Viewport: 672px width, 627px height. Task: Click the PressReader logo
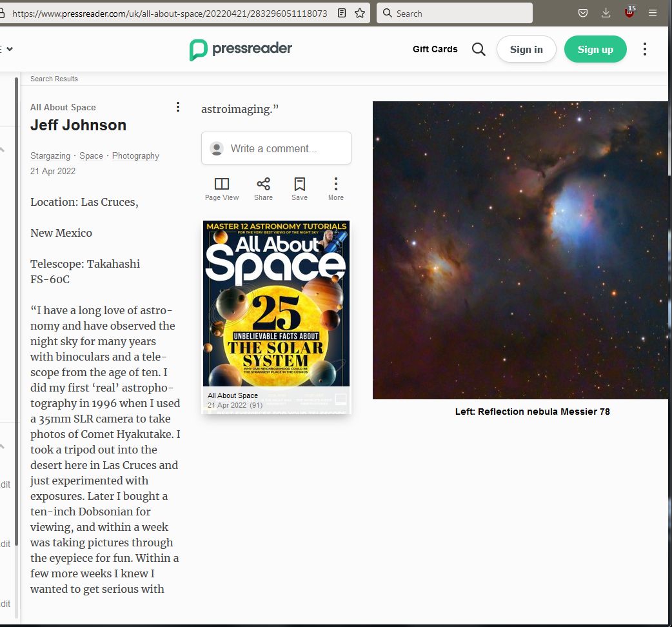[x=241, y=50]
